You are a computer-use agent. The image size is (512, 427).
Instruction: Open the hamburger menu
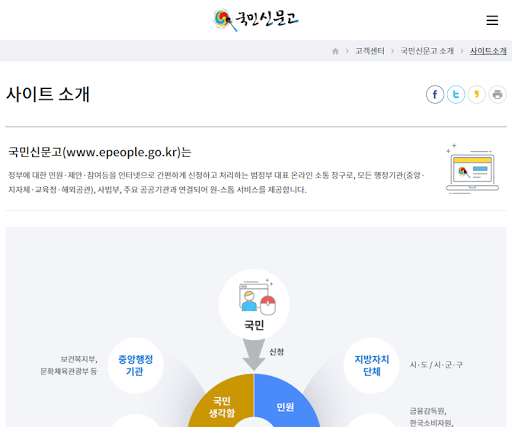pyautogui.click(x=492, y=20)
